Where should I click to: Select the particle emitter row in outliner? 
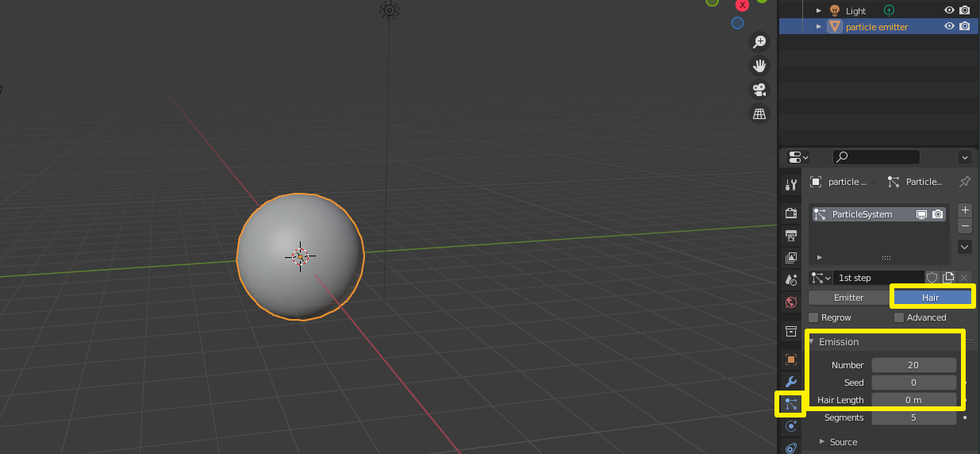(x=879, y=26)
